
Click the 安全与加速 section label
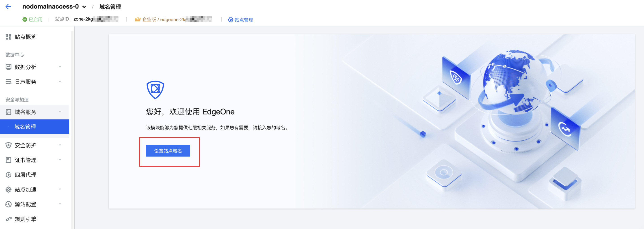click(17, 100)
